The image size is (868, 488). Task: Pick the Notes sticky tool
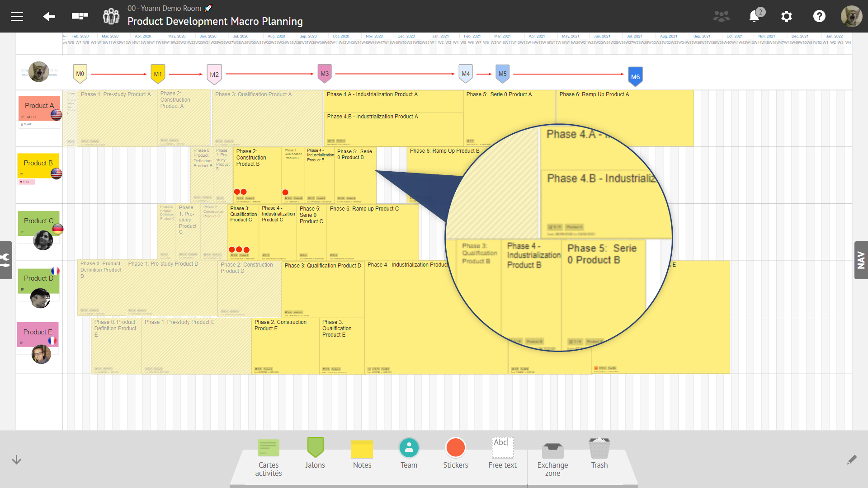(362, 454)
